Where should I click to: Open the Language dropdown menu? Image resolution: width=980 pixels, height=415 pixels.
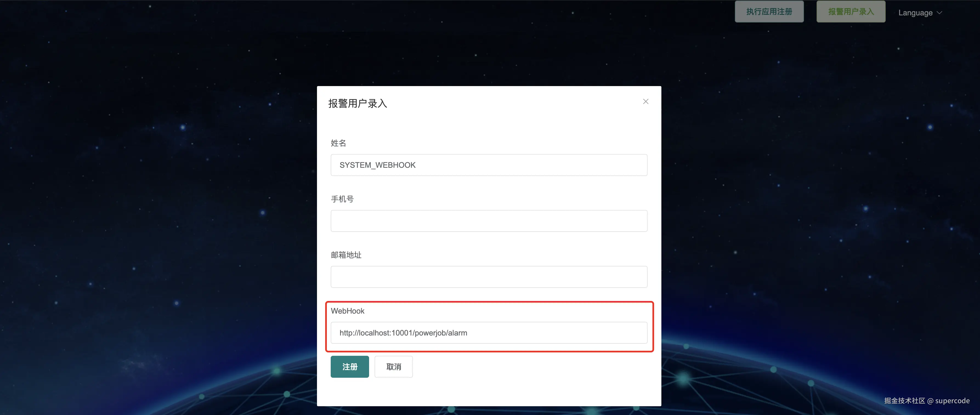click(915, 13)
